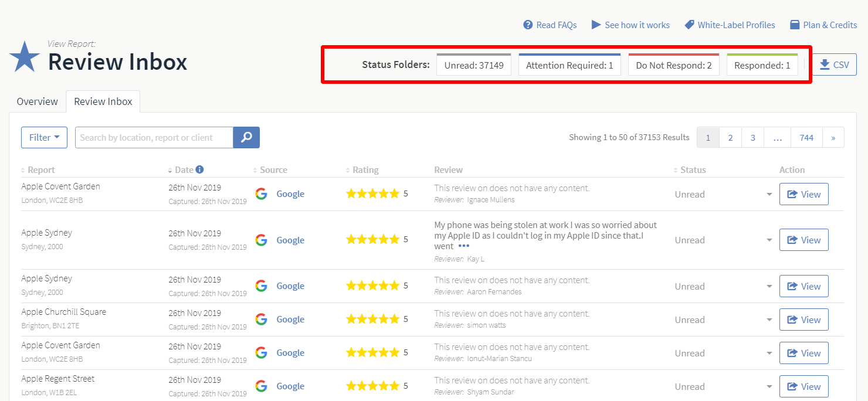View the Aaron Fernandes review
The width and height of the screenshot is (868, 401).
click(803, 286)
